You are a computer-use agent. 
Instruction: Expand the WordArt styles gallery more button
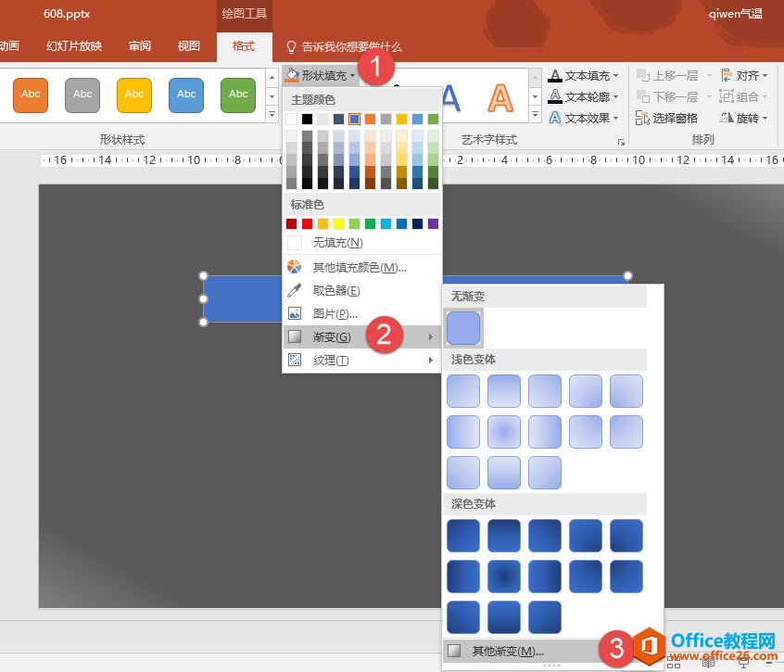tap(535, 115)
